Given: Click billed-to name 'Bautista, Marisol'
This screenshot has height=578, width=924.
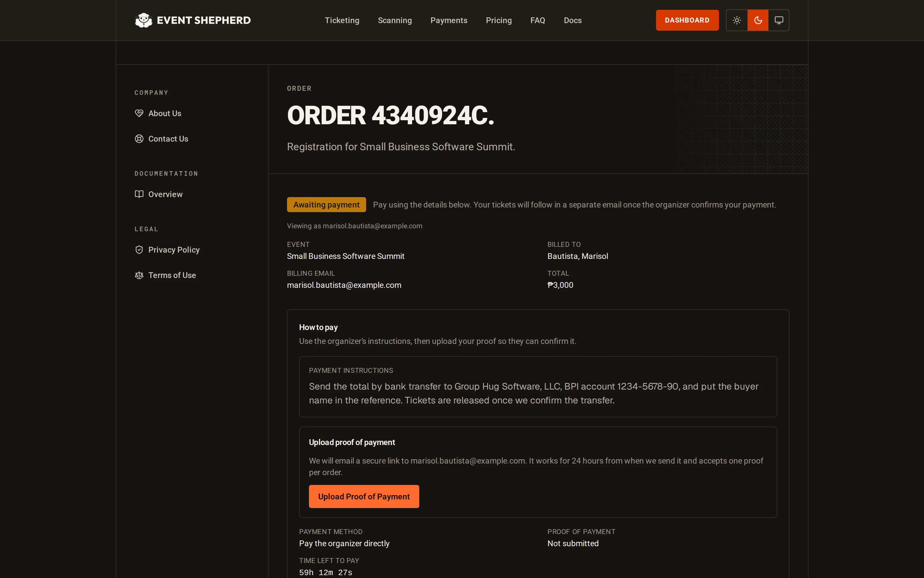Looking at the screenshot, I should (578, 256).
